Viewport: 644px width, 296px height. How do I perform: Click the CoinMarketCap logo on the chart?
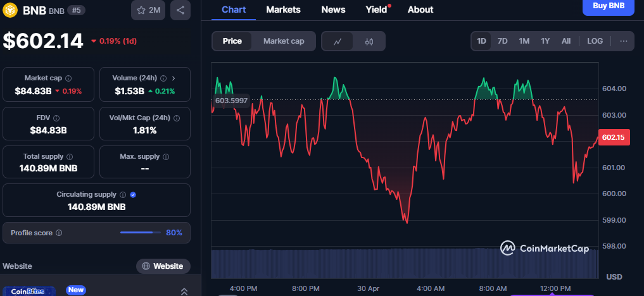coord(545,248)
